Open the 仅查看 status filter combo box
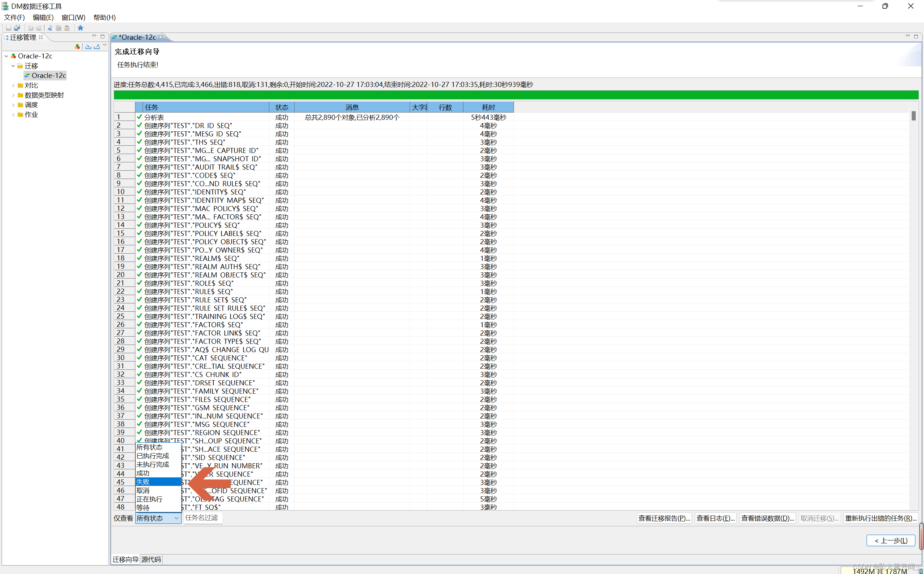924x574 pixels. click(158, 518)
